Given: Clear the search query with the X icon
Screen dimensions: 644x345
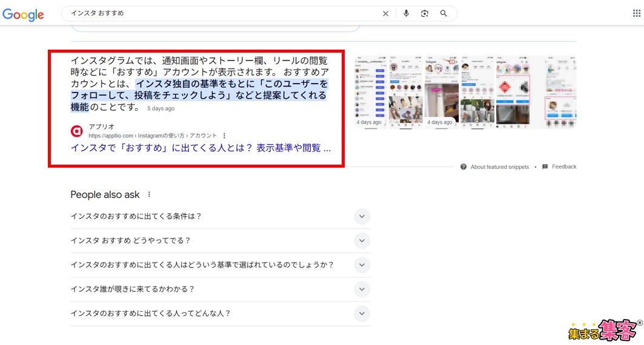Looking at the screenshot, I should 385,13.
